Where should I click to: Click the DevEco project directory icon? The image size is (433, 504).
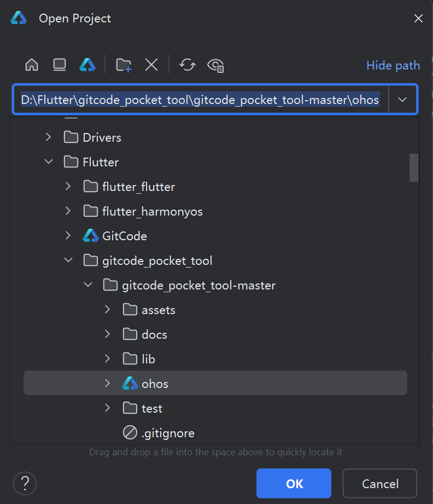click(87, 65)
